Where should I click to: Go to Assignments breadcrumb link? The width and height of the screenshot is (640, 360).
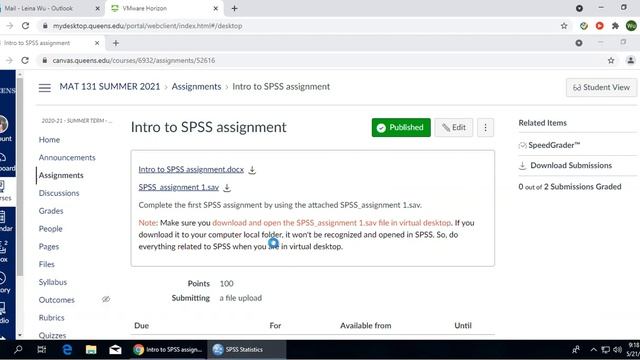pos(196,87)
